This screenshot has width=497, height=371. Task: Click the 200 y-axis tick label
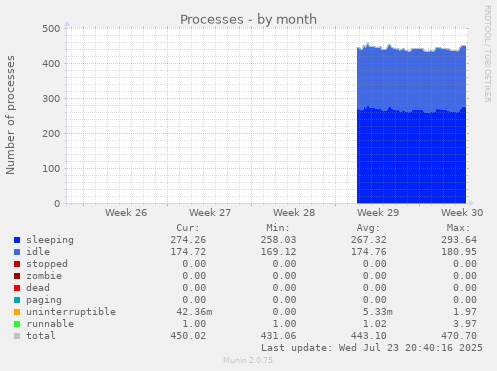[x=51, y=134]
